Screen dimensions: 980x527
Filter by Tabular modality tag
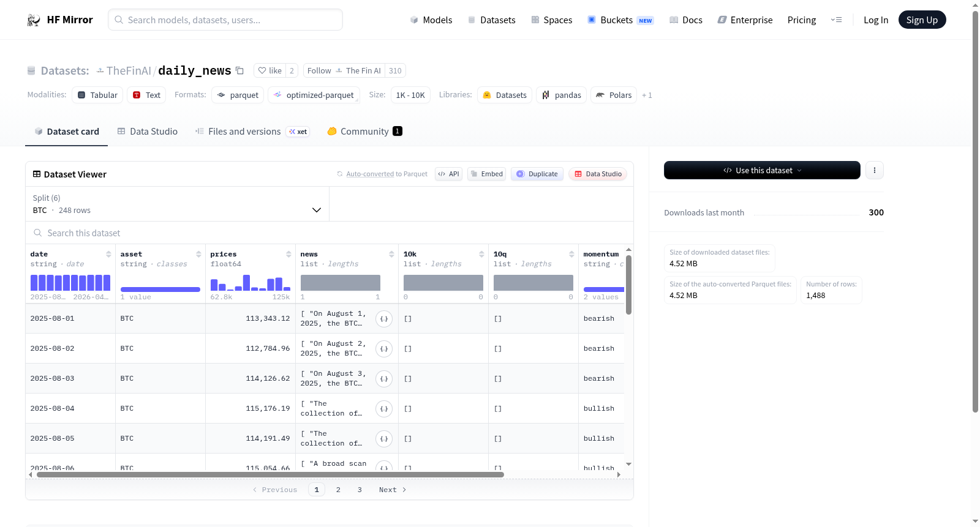[97, 95]
